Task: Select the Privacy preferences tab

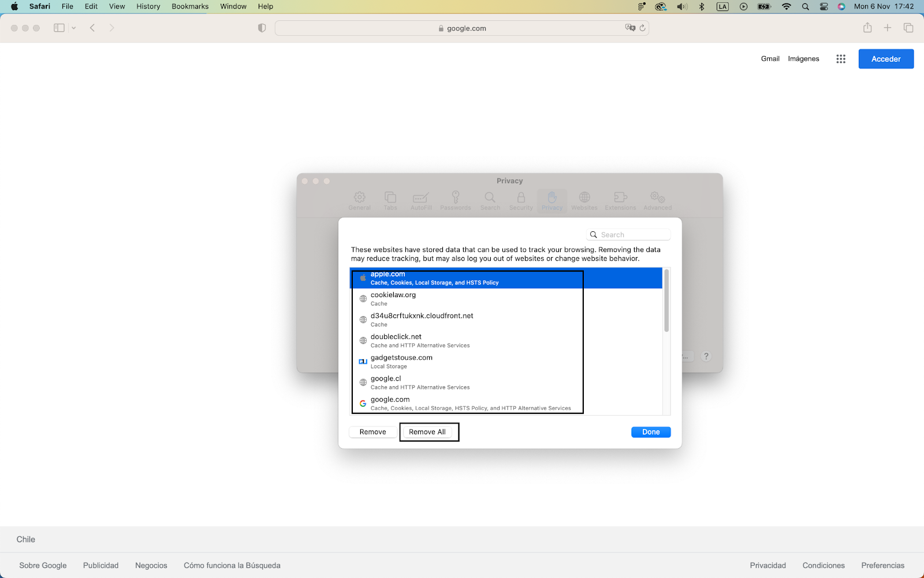Action: point(552,201)
